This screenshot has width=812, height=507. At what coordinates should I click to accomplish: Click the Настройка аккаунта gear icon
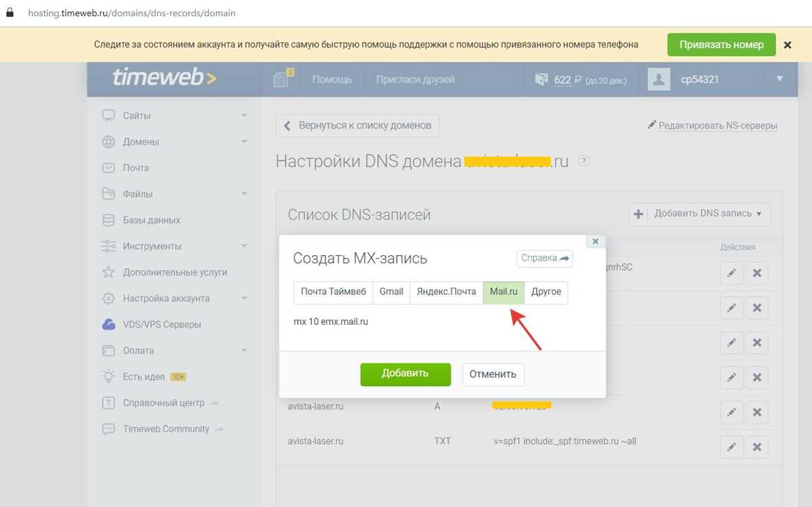pos(108,299)
